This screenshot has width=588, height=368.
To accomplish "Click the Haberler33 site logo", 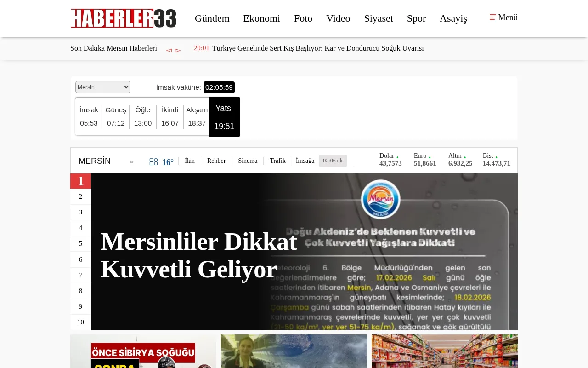I will point(123,18).
